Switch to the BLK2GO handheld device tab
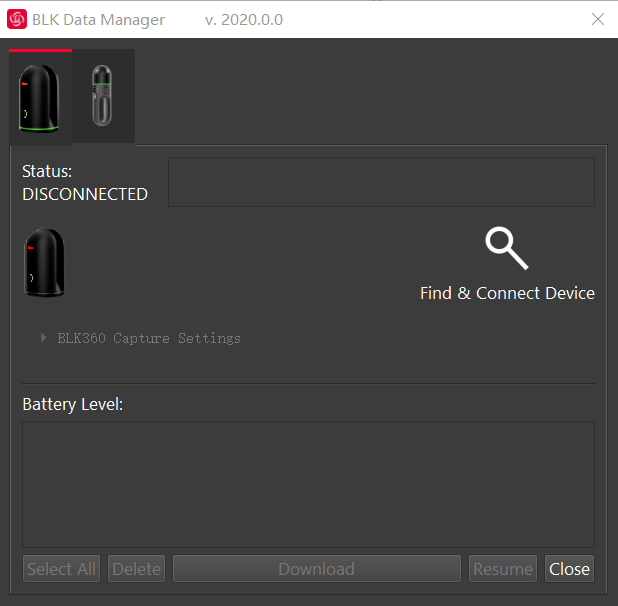 pos(103,96)
